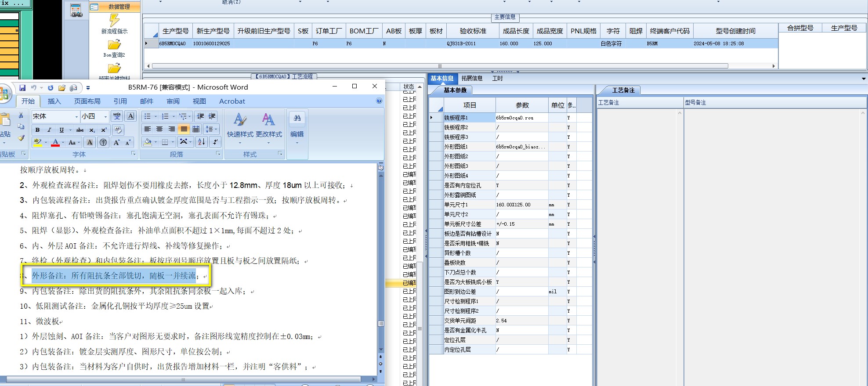Image resolution: width=868 pixels, height=386 pixels.
Task: Toggle justify alignment button
Action: point(184,129)
